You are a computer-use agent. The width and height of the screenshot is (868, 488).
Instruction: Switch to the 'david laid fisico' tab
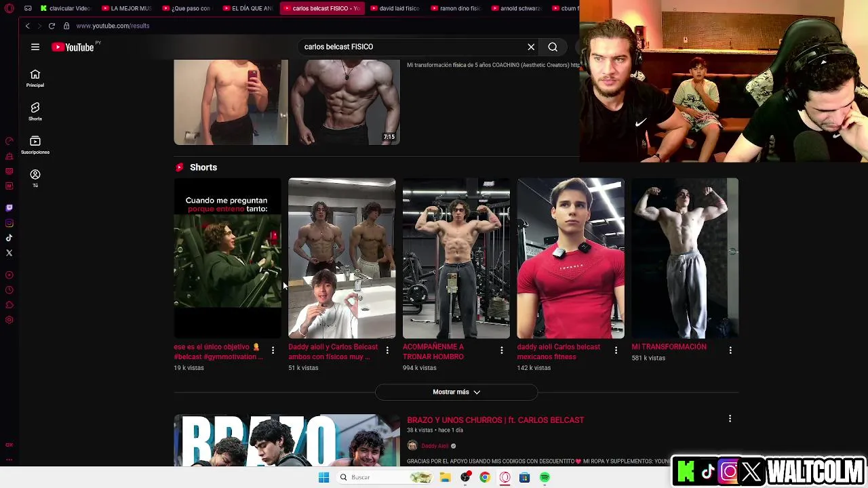(396, 8)
